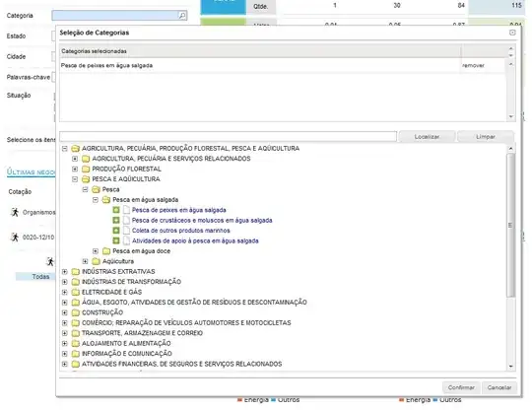532x410 pixels.
Task: Expand the Aqüicultura node
Action: (85, 261)
